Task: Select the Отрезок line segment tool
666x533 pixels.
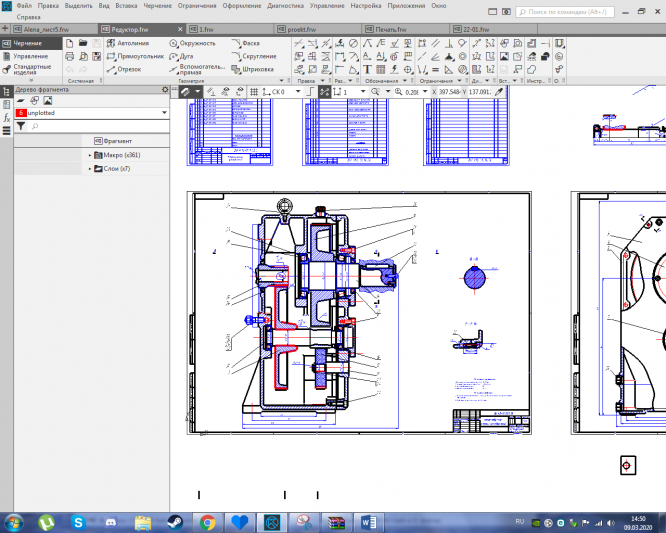Action: pos(124,70)
